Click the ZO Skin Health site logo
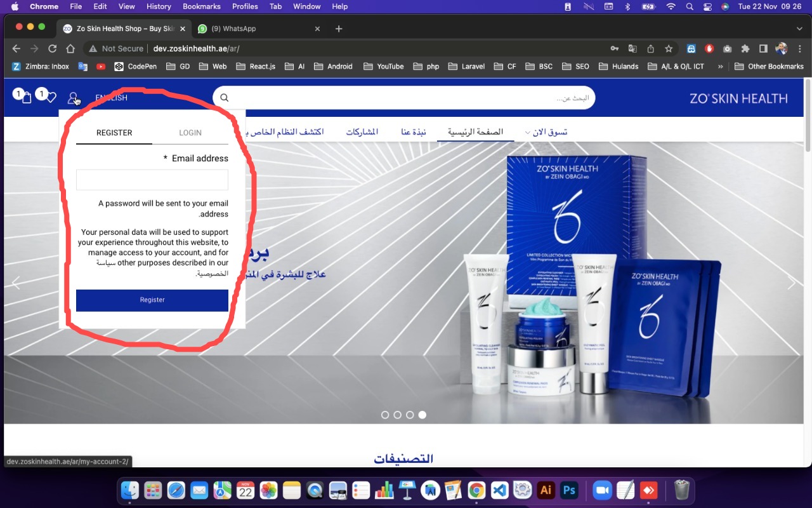The height and width of the screenshot is (508, 812). point(738,98)
